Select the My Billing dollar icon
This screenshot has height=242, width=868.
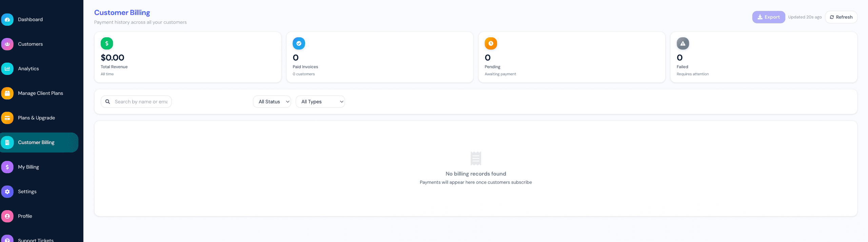click(7, 167)
